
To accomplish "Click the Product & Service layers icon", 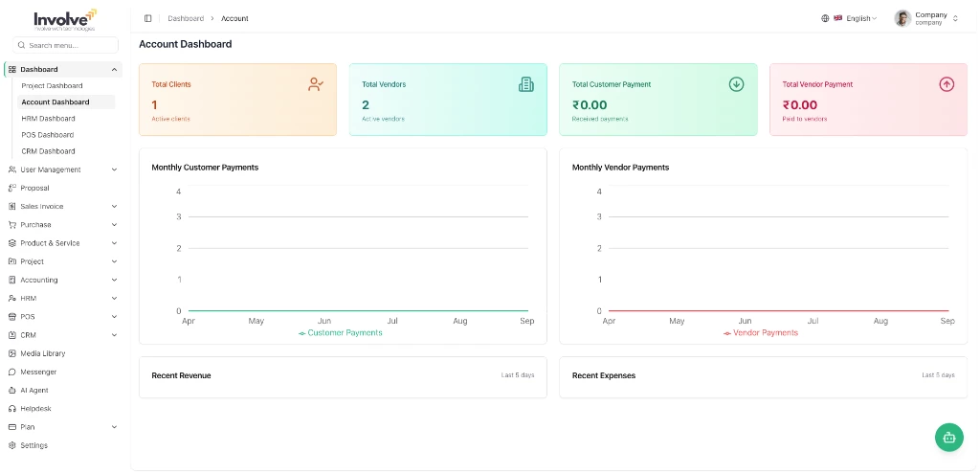I will [x=11, y=243].
